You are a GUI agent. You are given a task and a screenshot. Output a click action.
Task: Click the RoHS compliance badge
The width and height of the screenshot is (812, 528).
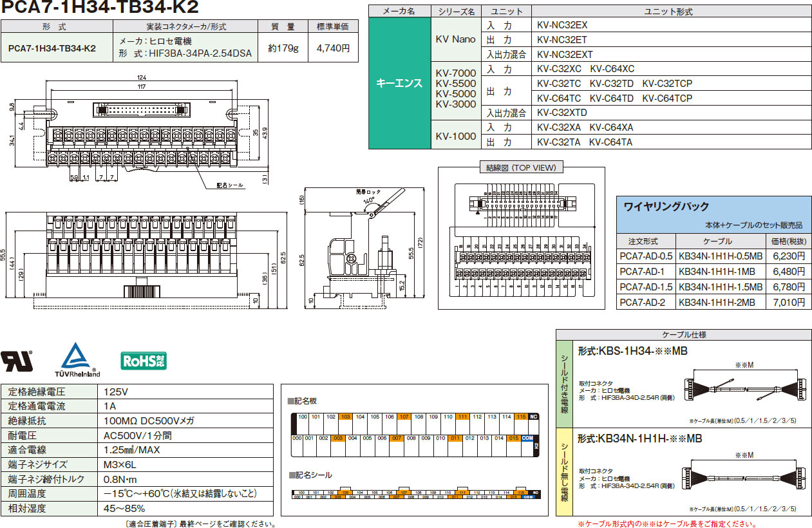[x=144, y=360]
